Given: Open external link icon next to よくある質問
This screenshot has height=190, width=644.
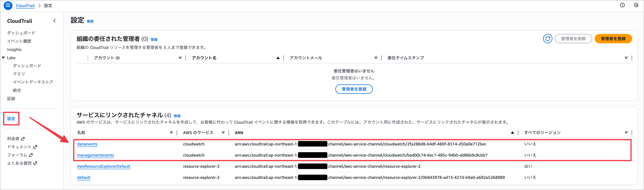Looking at the screenshot, I should 35,163.
